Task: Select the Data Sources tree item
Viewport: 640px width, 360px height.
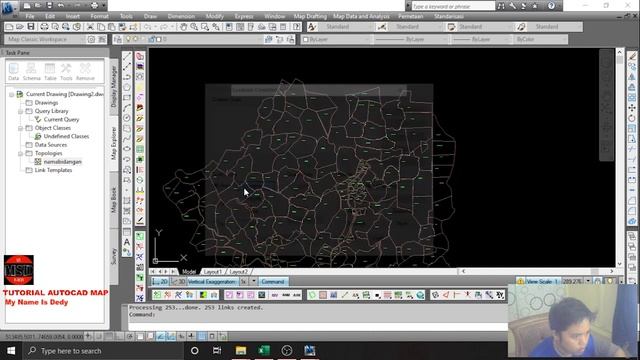Action: coord(51,145)
